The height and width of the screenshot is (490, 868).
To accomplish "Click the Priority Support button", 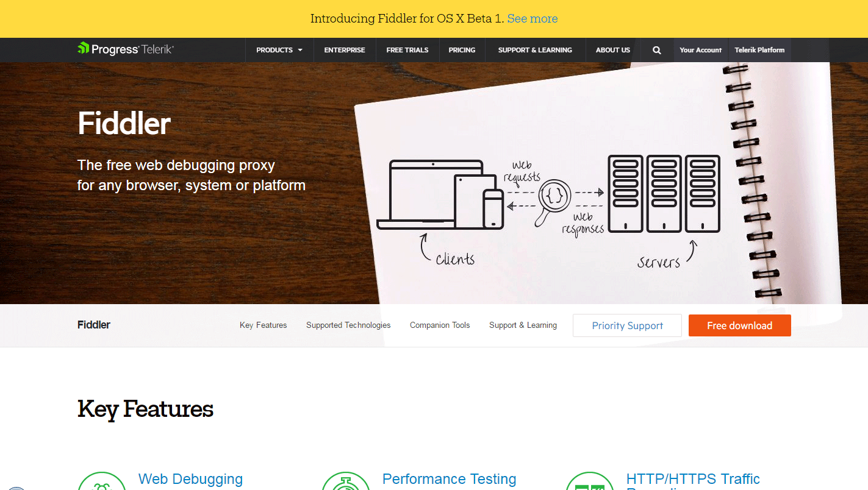I will pyautogui.click(x=627, y=325).
